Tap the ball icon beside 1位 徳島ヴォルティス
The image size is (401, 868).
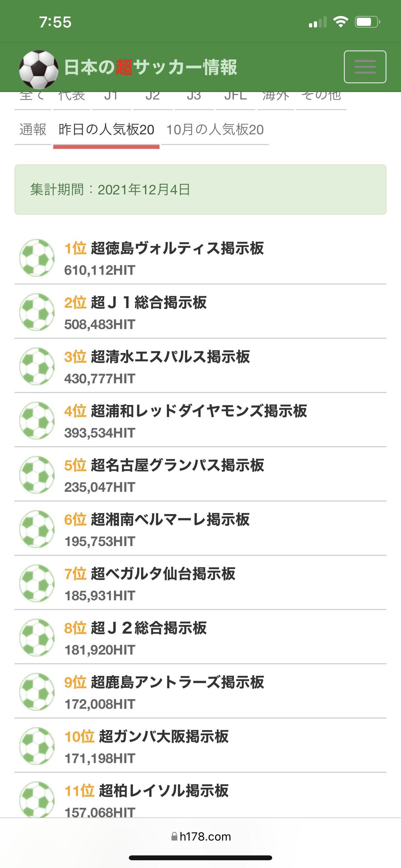pos(37,258)
